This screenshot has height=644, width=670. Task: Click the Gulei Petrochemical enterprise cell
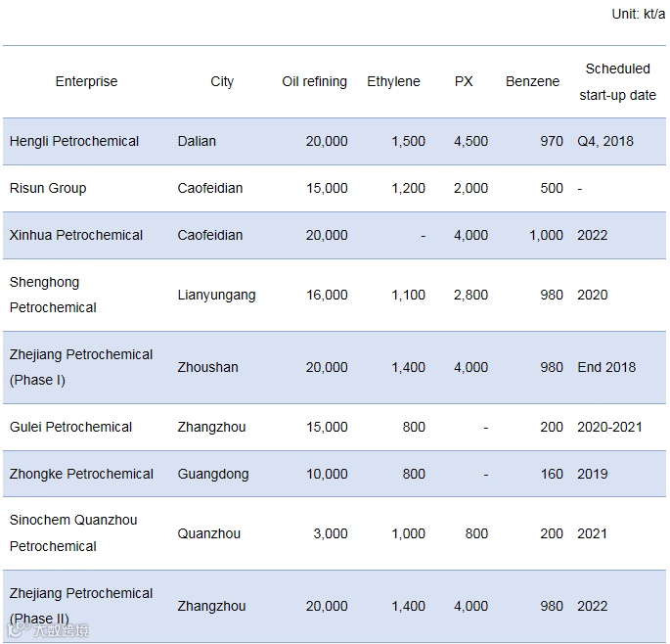(70, 427)
